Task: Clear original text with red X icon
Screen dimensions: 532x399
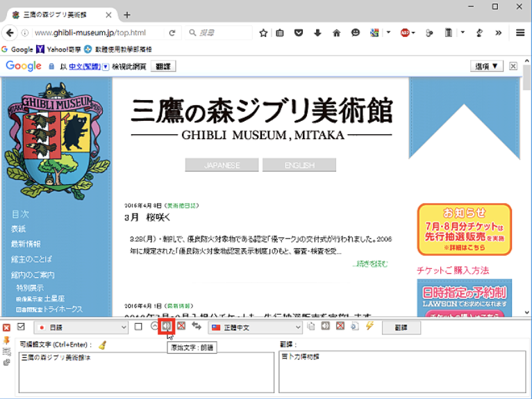Action: (x=181, y=326)
